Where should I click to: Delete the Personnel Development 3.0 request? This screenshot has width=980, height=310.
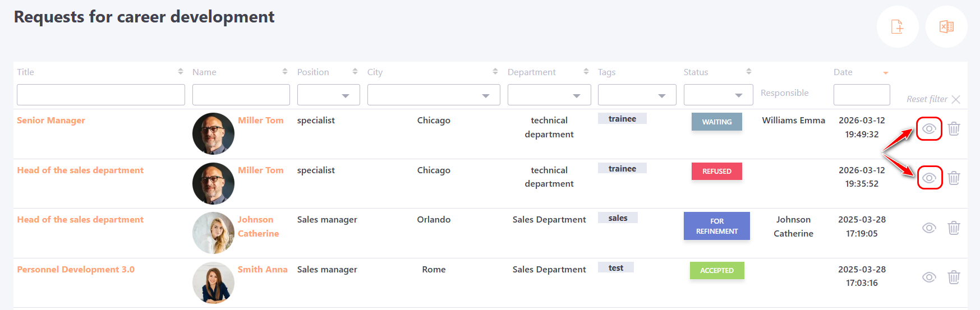pyautogui.click(x=954, y=277)
